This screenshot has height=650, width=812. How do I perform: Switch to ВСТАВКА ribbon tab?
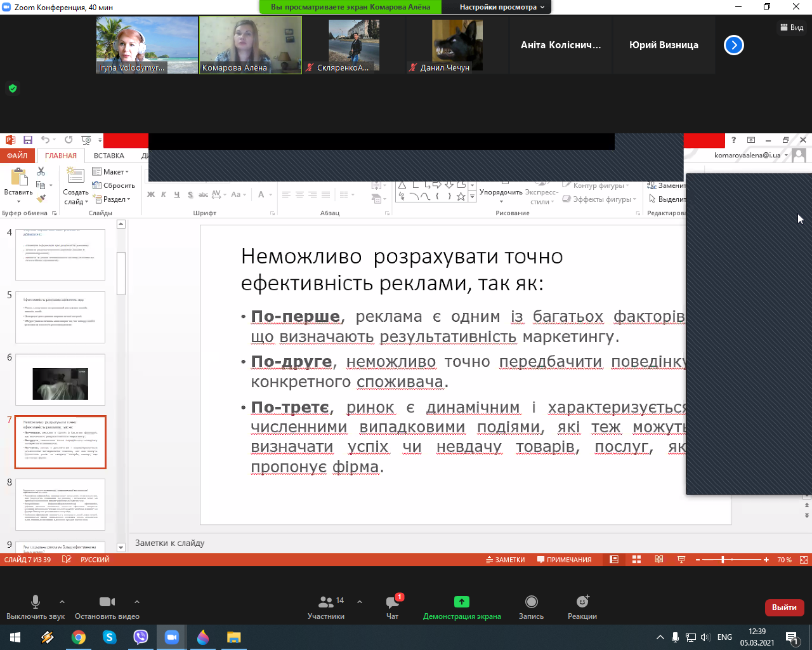[x=109, y=156]
